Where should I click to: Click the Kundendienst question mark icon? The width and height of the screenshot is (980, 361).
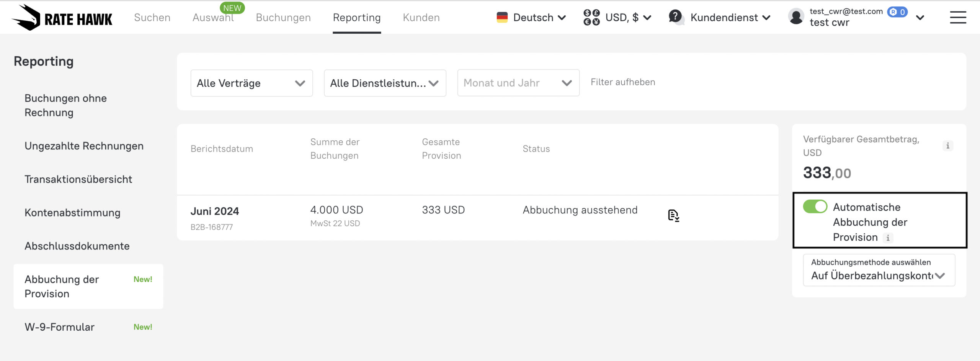[676, 17]
